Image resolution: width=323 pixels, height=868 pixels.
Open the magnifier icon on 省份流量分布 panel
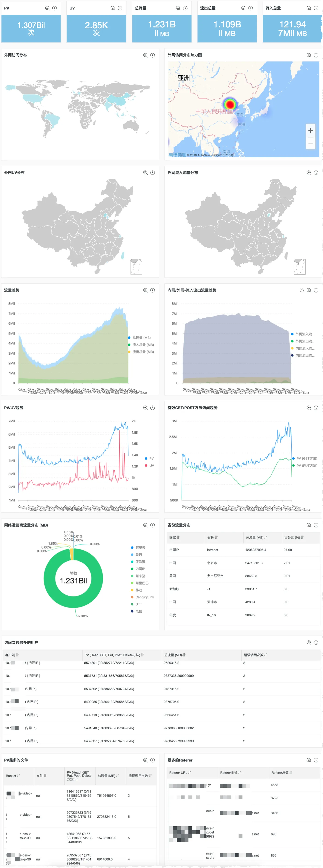pos(309,525)
